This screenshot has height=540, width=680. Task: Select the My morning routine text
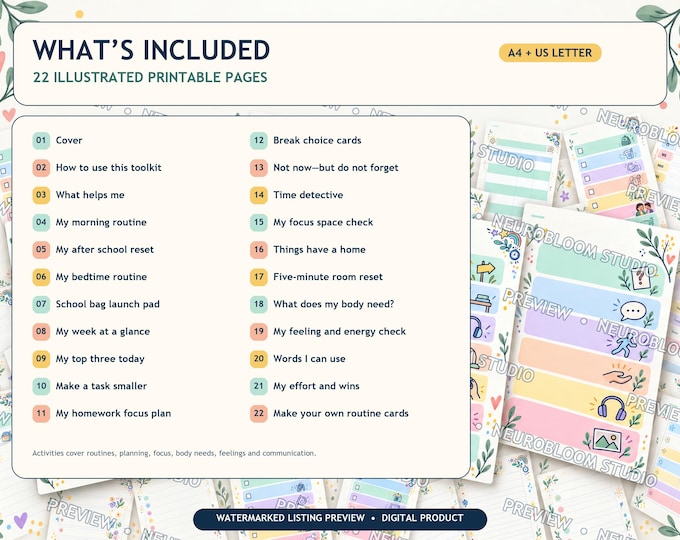(x=101, y=223)
